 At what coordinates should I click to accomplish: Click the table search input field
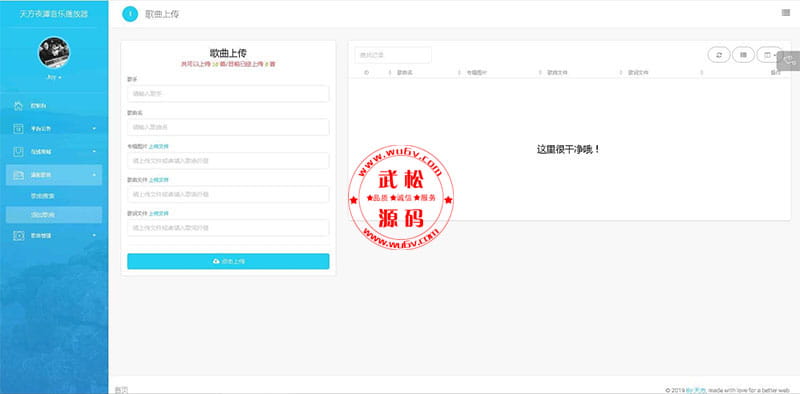tap(393, 55)
